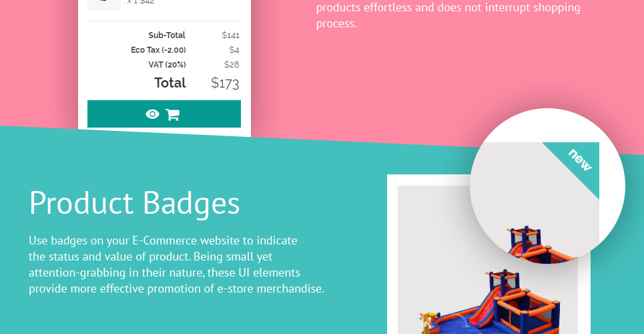Viewport: 644px width, 334px height.
Task: Click the paragraph ending 'shopping process.'
Action: click(448, 15)
